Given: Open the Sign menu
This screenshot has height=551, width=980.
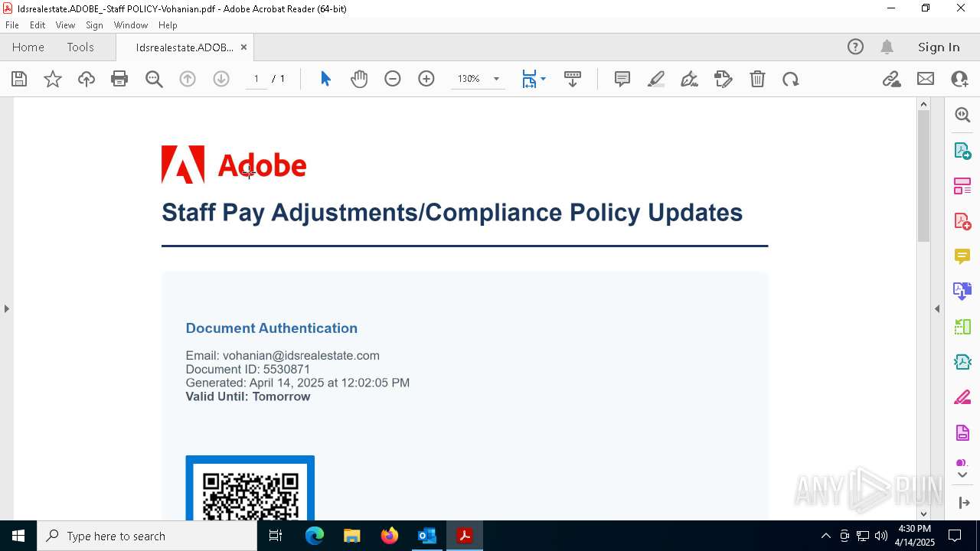Looking at the screenshot, I should [x=94, y=24].
